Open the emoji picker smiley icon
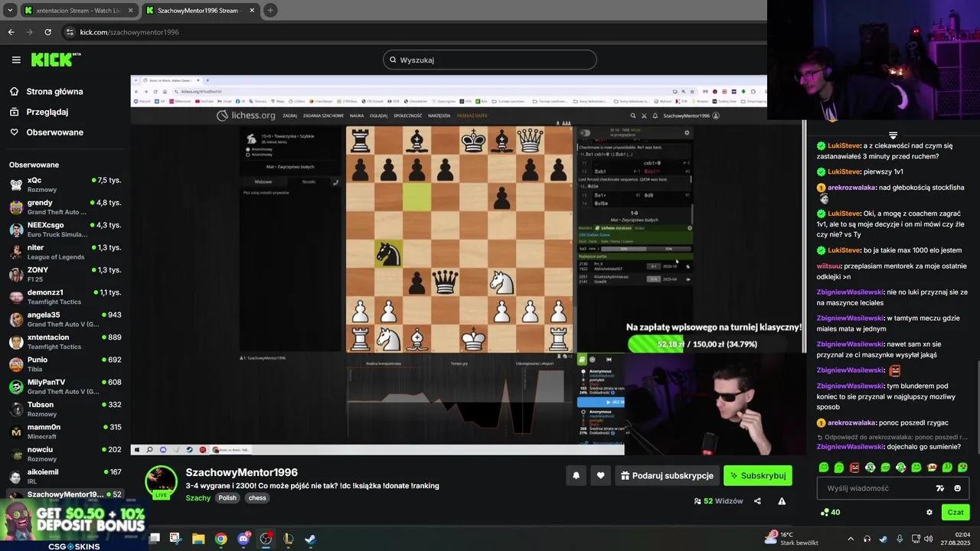The image size is (980, 551). [x=958, y=488]
